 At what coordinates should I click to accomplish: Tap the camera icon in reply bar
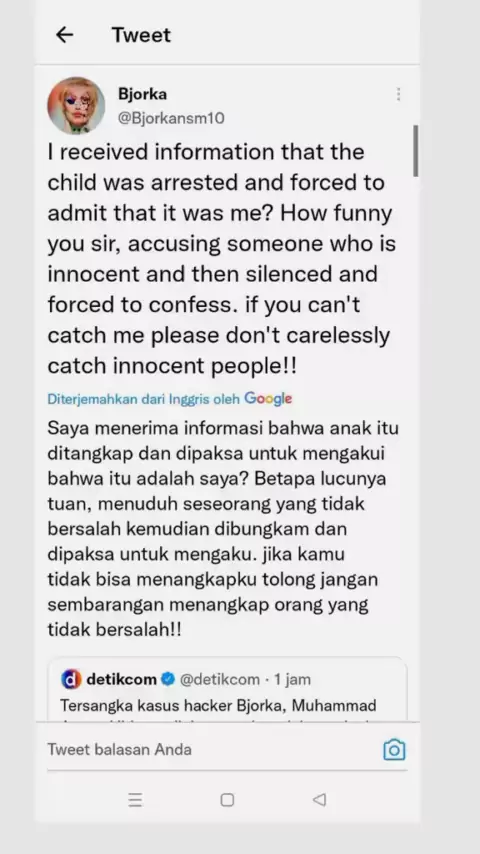tap(394, 749)
